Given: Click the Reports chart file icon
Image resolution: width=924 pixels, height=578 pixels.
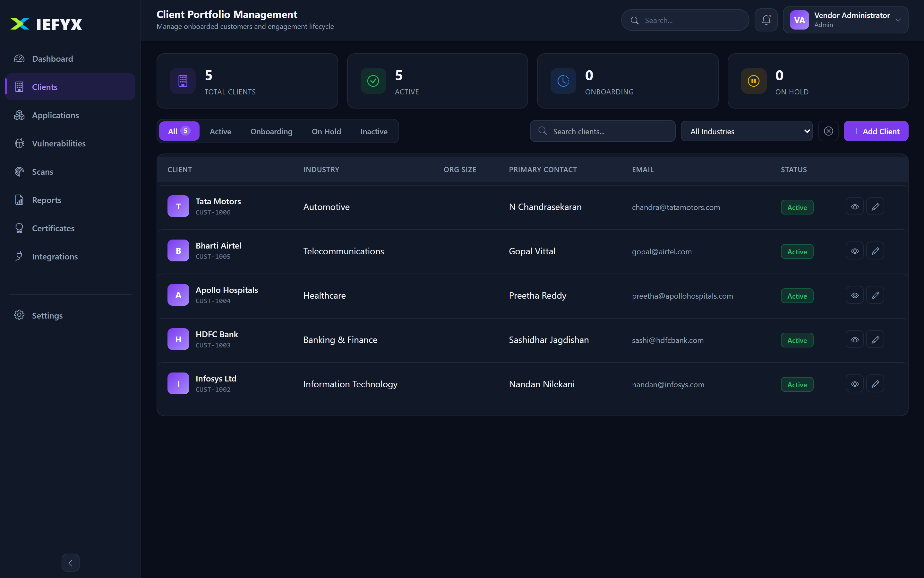Looking at the screenshot, I should pyautogui.click(x=19, y=200).
